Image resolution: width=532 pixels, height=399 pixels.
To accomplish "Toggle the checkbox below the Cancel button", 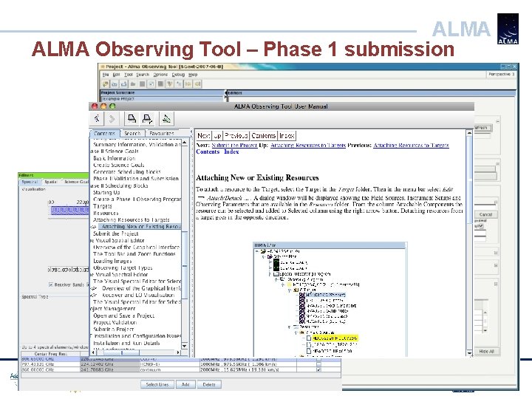I will 482,225.
